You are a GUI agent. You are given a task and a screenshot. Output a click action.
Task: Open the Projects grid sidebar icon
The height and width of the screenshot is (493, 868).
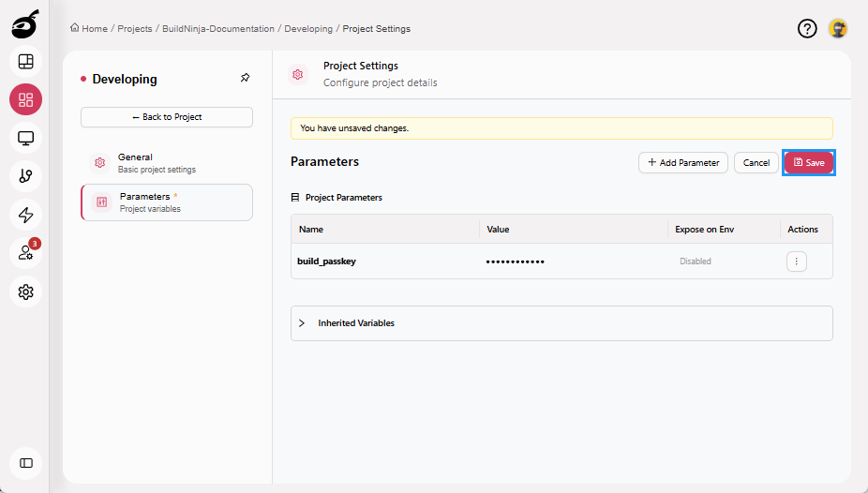pyautogui.click(x=26, y=99)
